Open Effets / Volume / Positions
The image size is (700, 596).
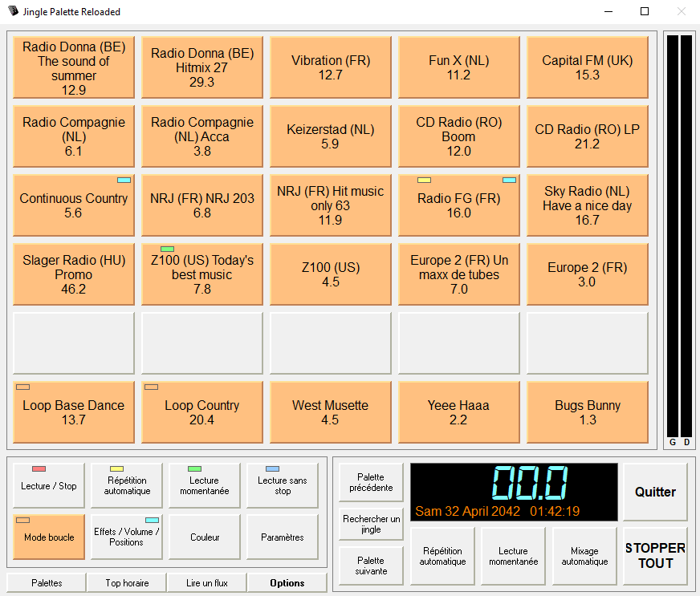point(127,537)
